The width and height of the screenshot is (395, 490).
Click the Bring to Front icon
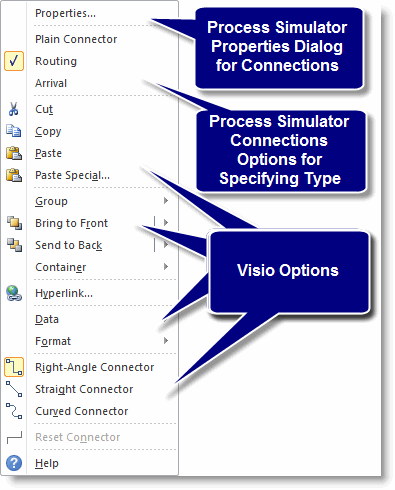coord(14,223)
